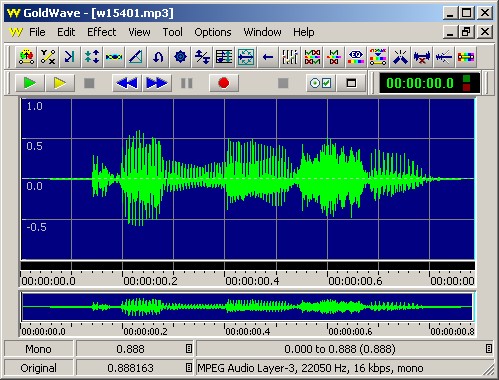Click the Compressor/Expander icon with vertical arrows
The width and height of the screenshot is (499, 380).
click(92, 57)
